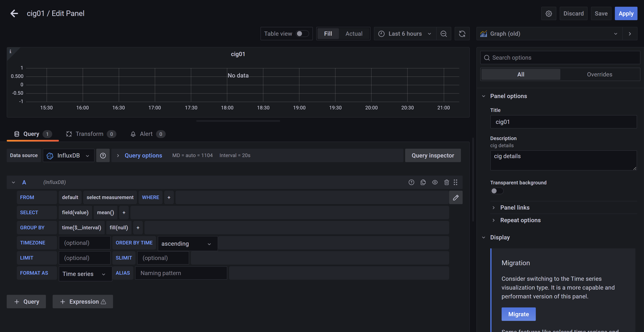
Task: Click Migrate button
Action: point(519,314)
